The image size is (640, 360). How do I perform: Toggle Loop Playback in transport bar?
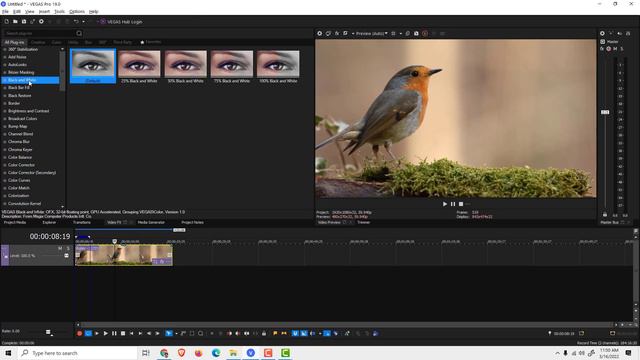point(88,333)
